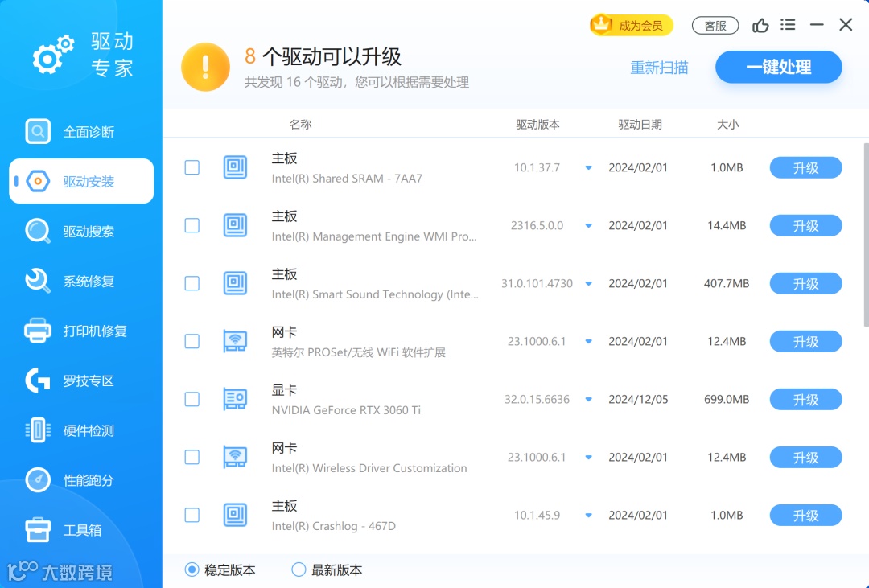
Task: Click the thumbs-up like icon
Action: pos(760,25)
